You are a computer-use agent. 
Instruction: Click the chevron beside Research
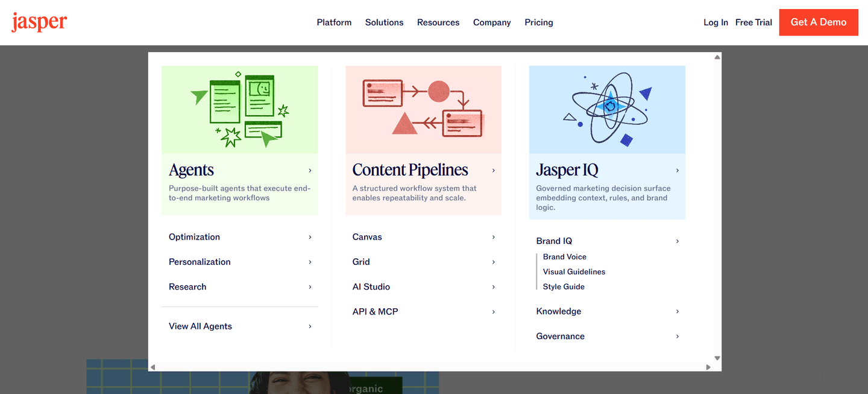(310, 287)
